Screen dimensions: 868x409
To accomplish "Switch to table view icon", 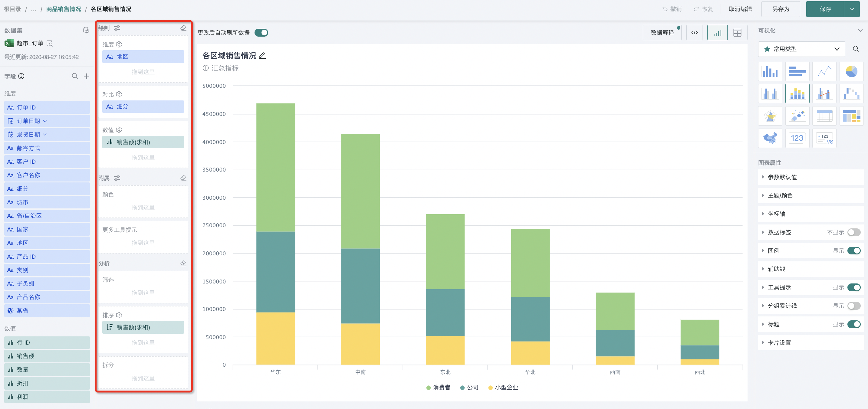I will click(x=737, y=33).
